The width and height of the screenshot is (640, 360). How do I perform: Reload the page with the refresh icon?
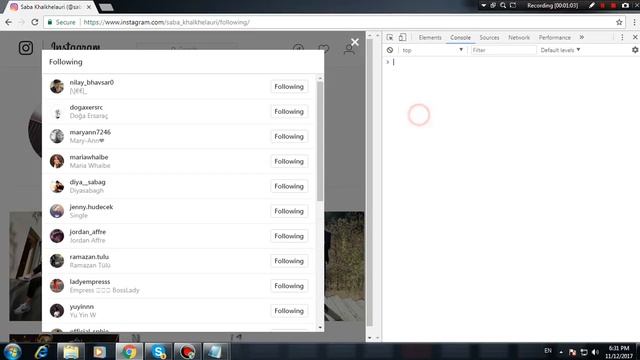click(x=35, y=22)
